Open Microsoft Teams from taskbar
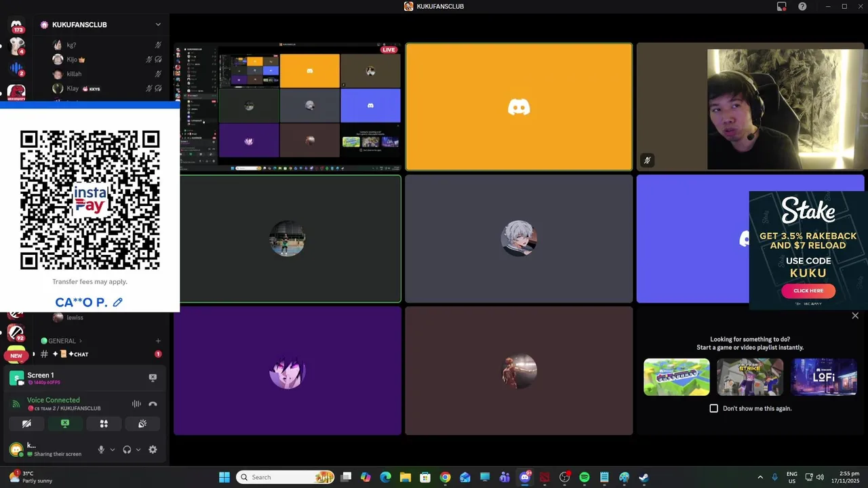This screenshot has height=488, width=868. 505,477
